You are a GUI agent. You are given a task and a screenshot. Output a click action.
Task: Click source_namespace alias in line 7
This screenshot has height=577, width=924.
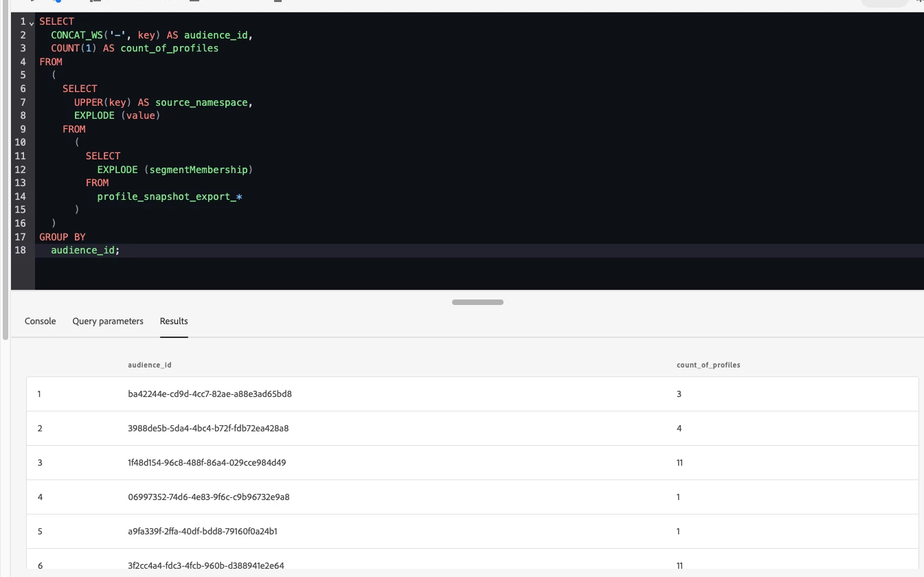click(201, 102)
